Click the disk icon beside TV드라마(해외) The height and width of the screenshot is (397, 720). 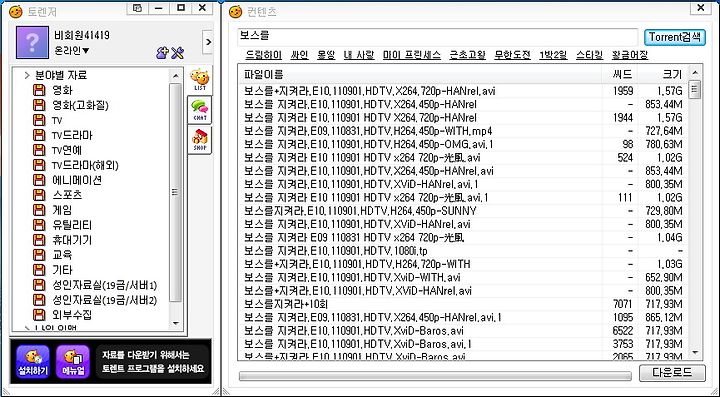(39, 165)
